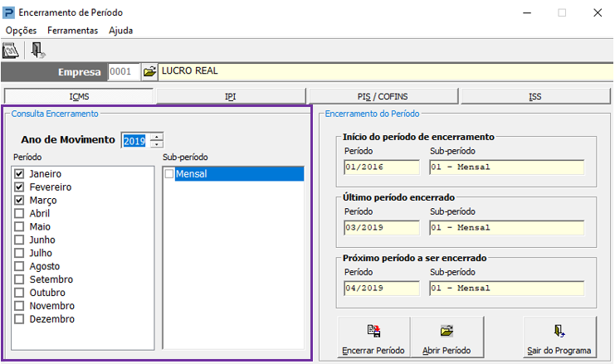Check the Agosto checkbox
This screenshot has width=615, height=364.
pos(19,266)
